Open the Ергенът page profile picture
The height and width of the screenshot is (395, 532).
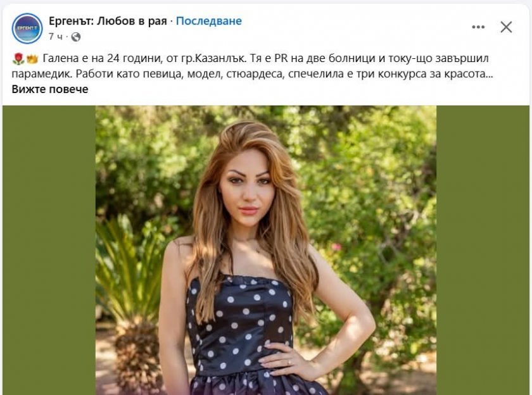point(27,28)
